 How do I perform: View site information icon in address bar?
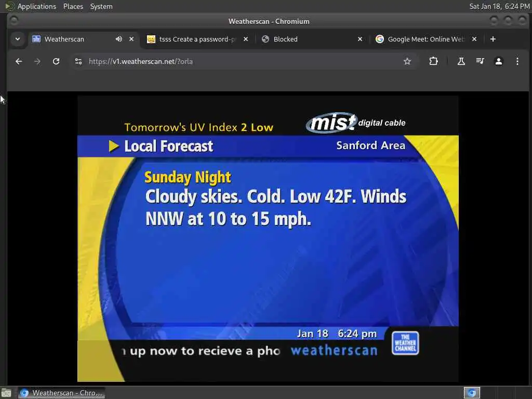click(x=78, y=61)
